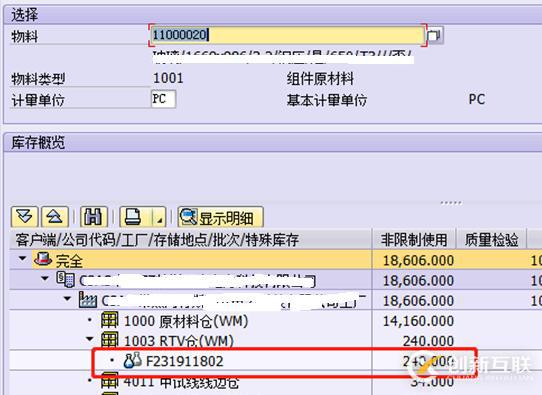
Task: Open the print options dropdown arrow
Action: tap(159, 217)
